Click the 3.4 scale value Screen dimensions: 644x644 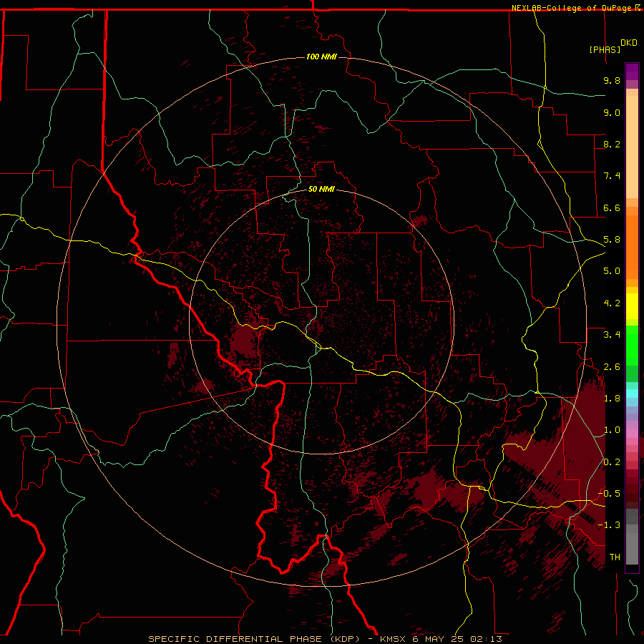pos(612,335)
